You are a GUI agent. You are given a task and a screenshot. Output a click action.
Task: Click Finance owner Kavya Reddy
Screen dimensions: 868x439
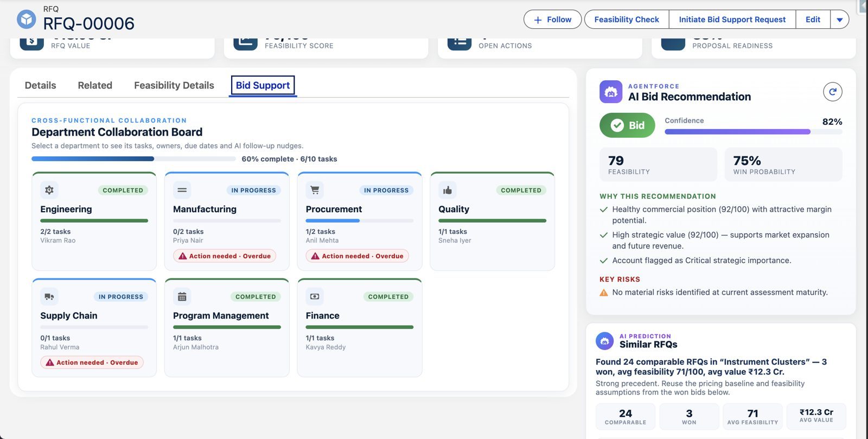pyautogui.click(x=325, y=347)
